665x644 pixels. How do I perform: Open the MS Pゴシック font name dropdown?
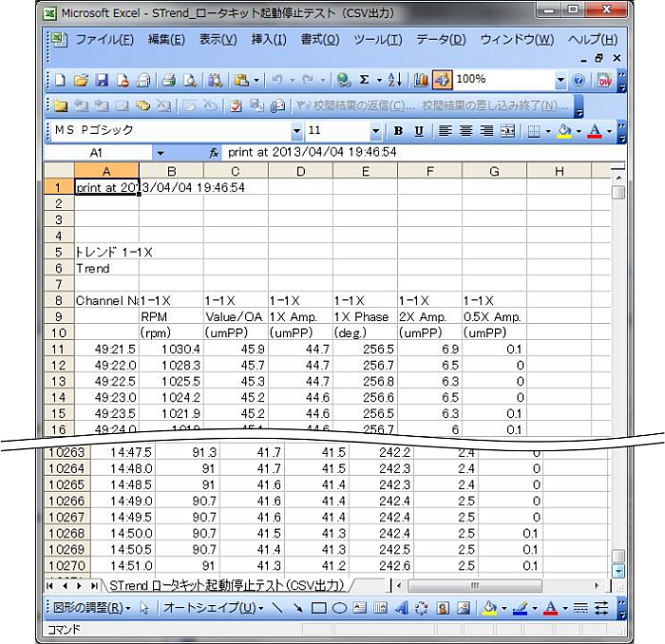(296, 131)
